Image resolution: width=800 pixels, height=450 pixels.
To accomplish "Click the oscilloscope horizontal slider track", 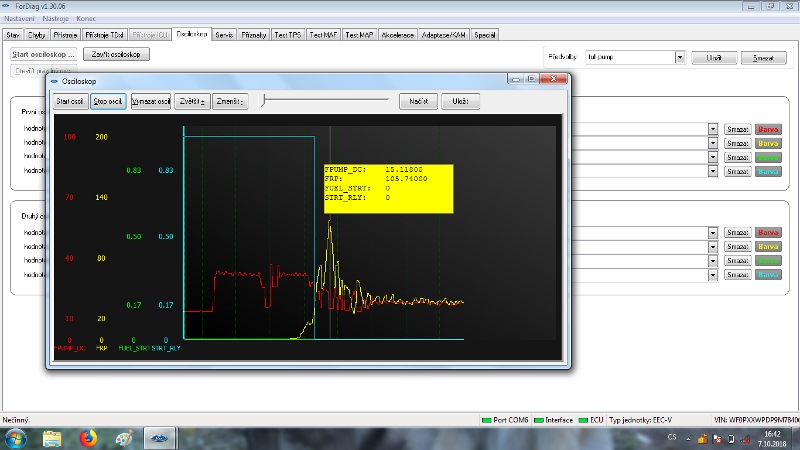I will pyautogui.click(x=325, y=100).
